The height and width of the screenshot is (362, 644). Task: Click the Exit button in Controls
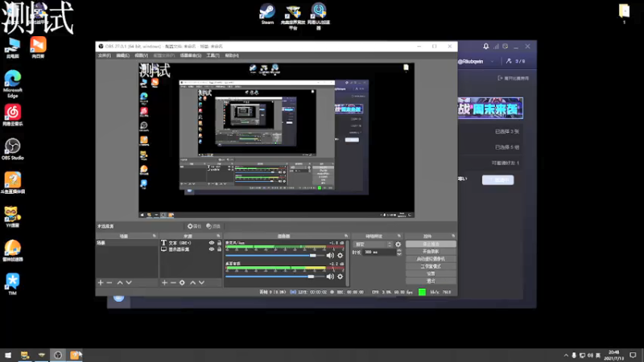click(431, 281)
